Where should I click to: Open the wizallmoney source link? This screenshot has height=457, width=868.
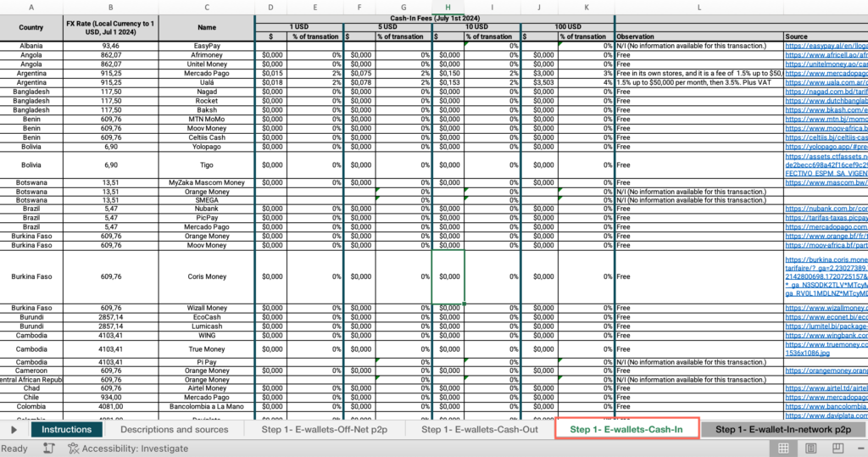[x=826, y=308]
